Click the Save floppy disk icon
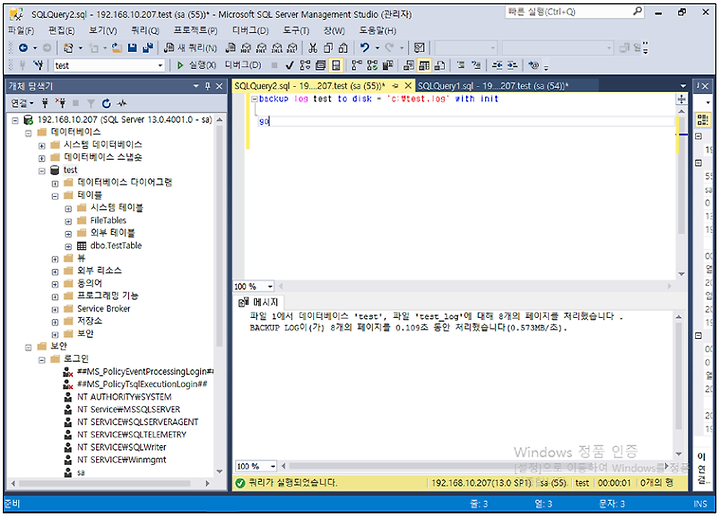Viewport: 720px width, 517px height. point(132,48)
